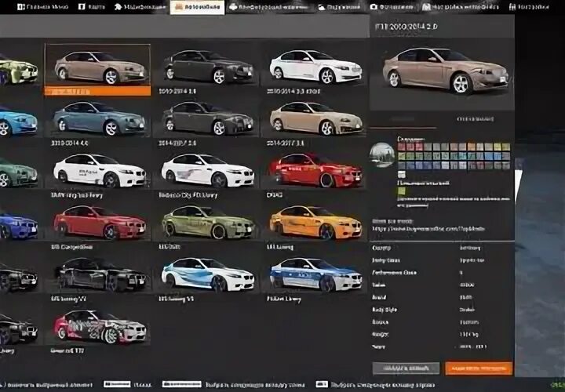
Task: Select the grey-blue sedan thumbnail in the second row
Action: (97, 118)
